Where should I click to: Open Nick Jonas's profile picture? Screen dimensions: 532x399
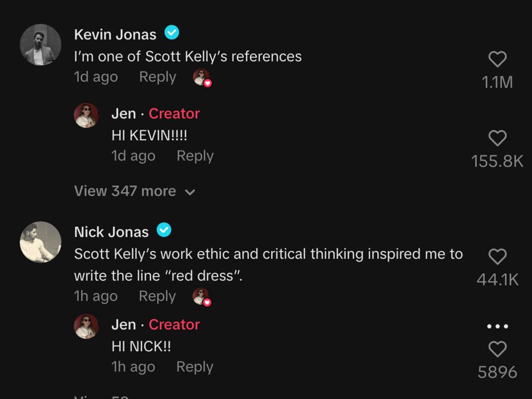coord(40,242)
